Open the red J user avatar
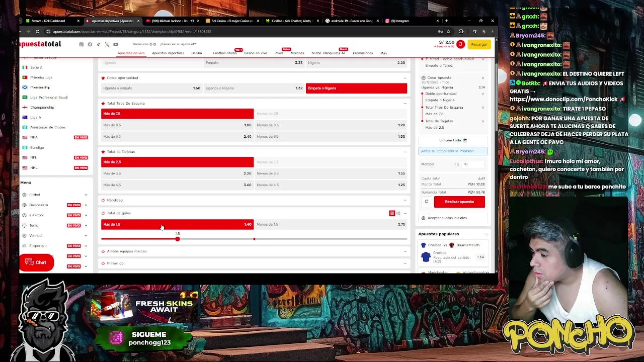644x362 pixels. pos(460,44)
